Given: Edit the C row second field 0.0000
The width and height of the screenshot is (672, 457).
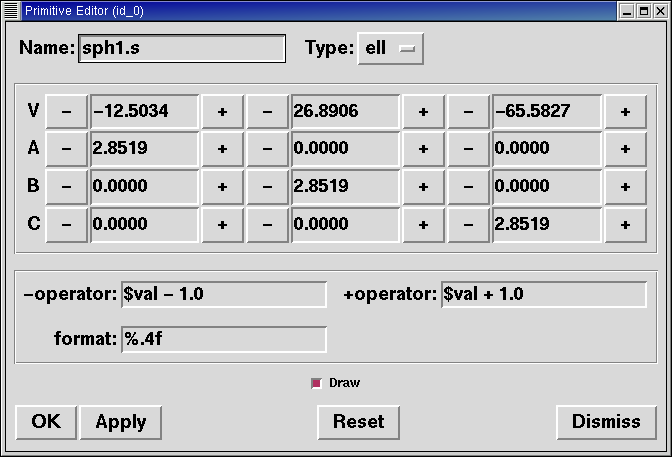Looking at the screenshot, I should (345, 225).
